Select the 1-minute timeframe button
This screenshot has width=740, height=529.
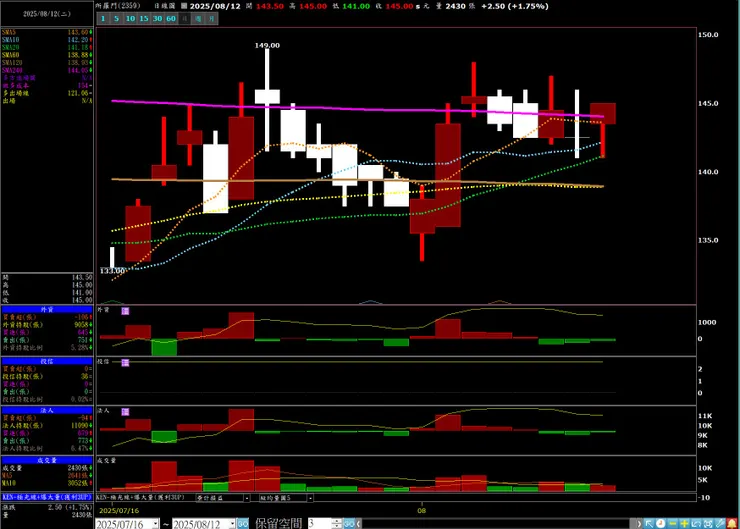point(103,18)
